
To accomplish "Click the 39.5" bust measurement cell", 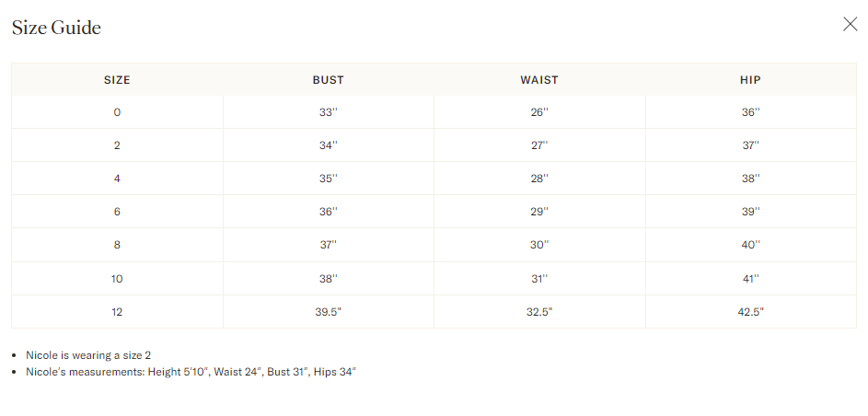I will (x=328, y=312).
